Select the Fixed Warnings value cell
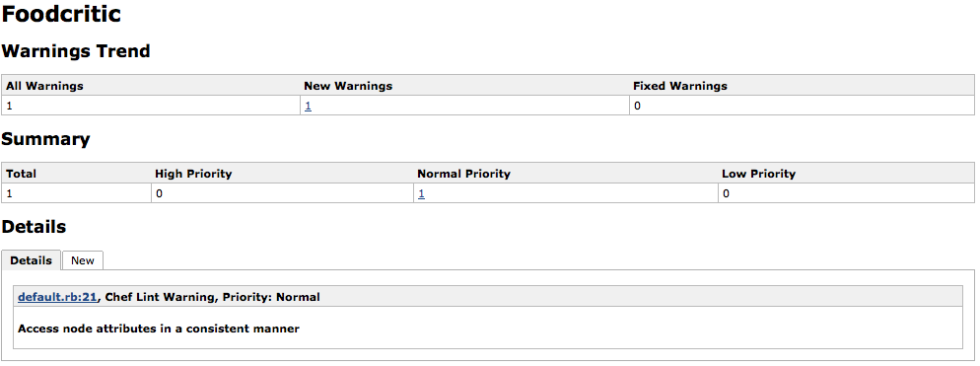The height and width of the screenshot is (366, 980). pyautogui.click(x=802, y=106)
